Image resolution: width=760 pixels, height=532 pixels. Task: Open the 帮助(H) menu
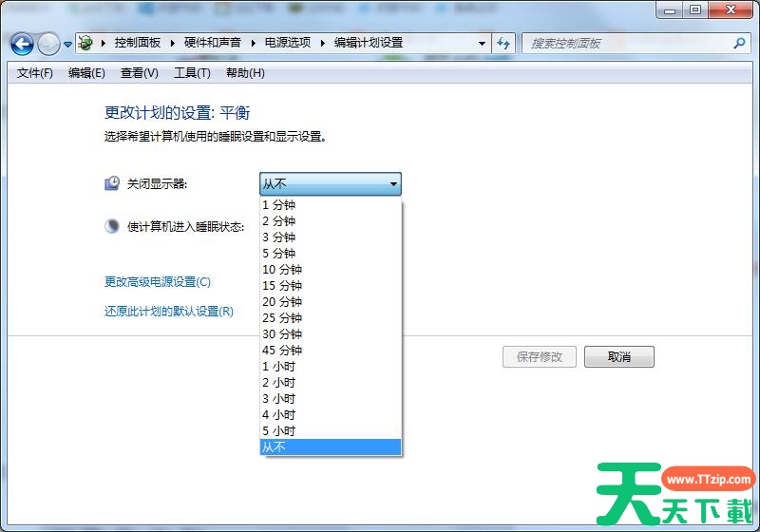click(245, 73)
